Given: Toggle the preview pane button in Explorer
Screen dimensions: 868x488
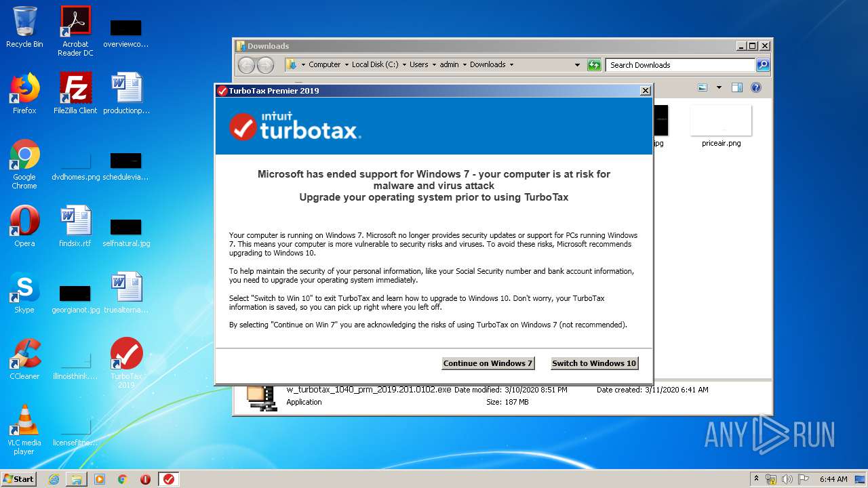Looking at the screenshot, I should [737, 87].
